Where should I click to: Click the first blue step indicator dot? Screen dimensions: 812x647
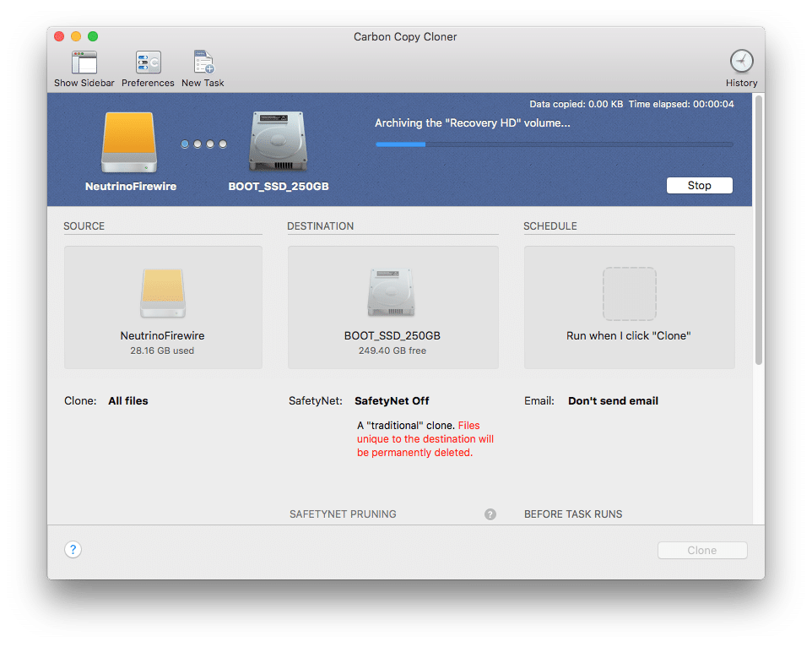(x=186, y=144)
